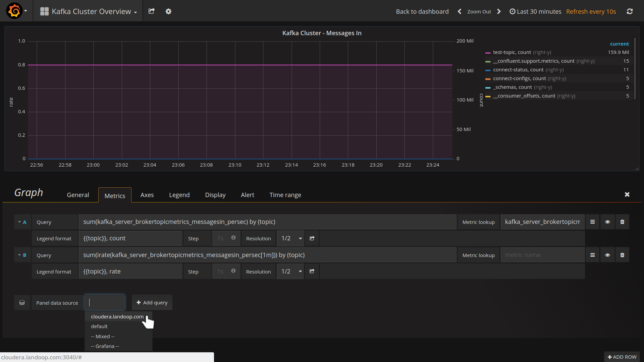This screenshot has height=362, width=644.
Task: Click query A link-to-Prometheus share icon
Action: 312,238
